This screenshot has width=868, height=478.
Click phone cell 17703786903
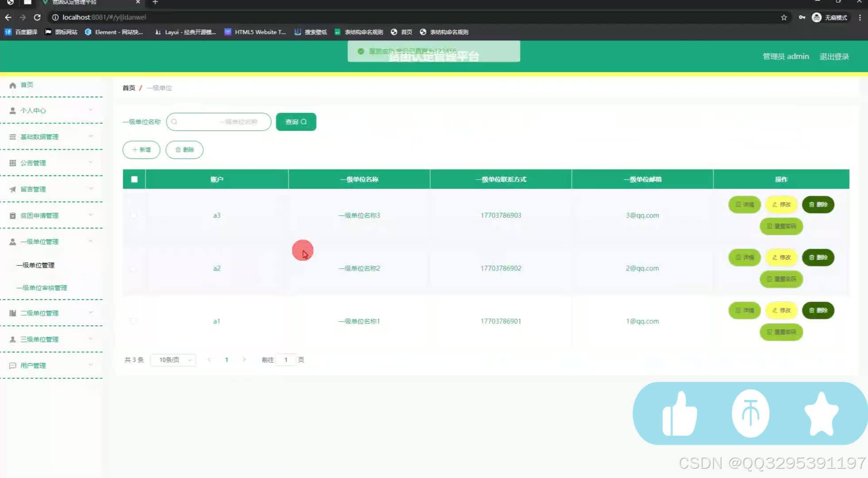[x=501, y=215]
